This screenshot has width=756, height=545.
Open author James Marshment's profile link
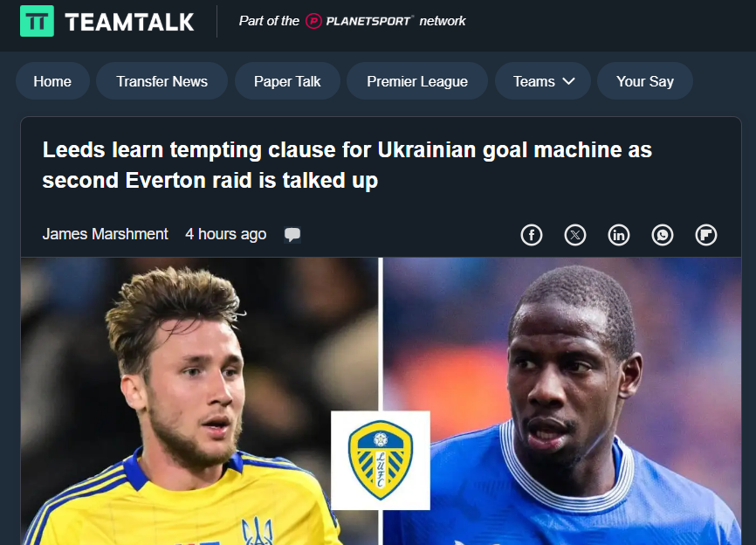click(x=105, y=234)
